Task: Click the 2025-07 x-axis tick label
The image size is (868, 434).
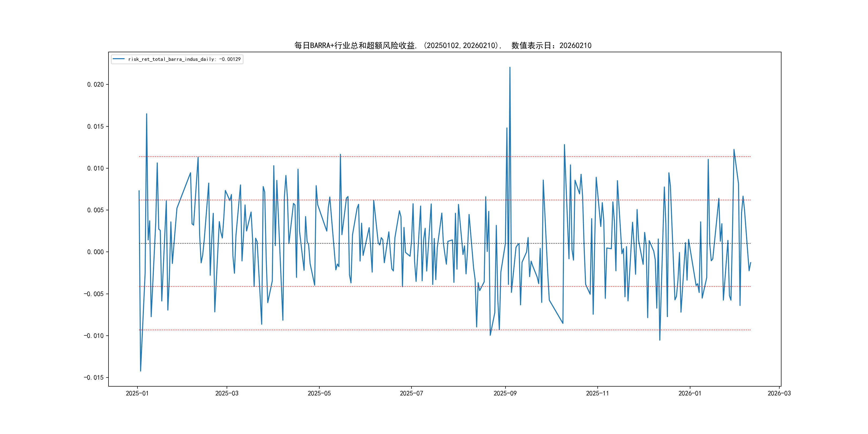Action: tap(411, 393)
